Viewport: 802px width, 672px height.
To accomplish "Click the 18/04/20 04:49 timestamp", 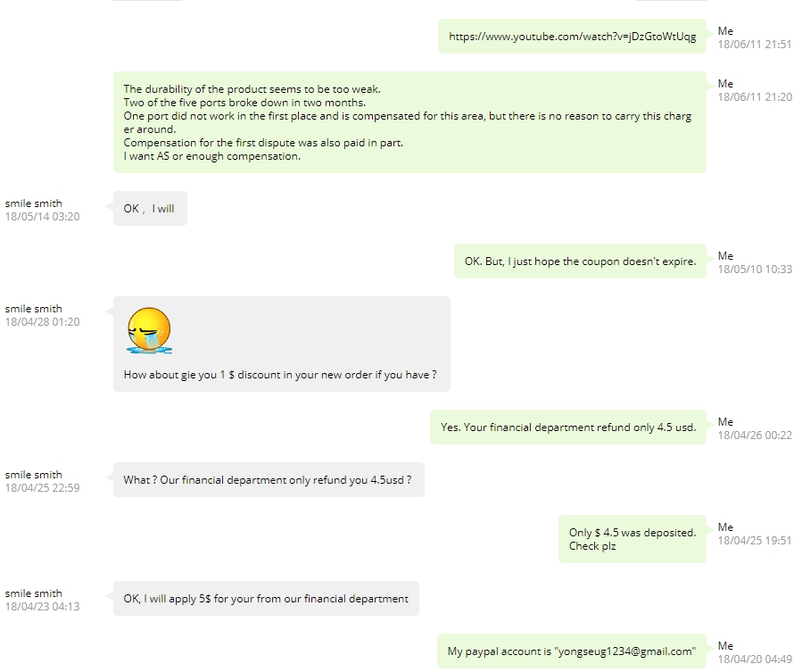I will tap(755, 659).
